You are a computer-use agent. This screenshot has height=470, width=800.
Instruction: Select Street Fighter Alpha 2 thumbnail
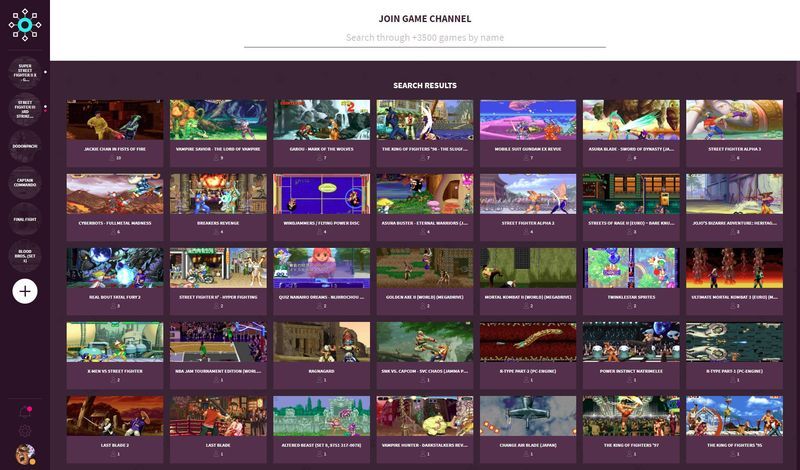[x=528, y=194]
